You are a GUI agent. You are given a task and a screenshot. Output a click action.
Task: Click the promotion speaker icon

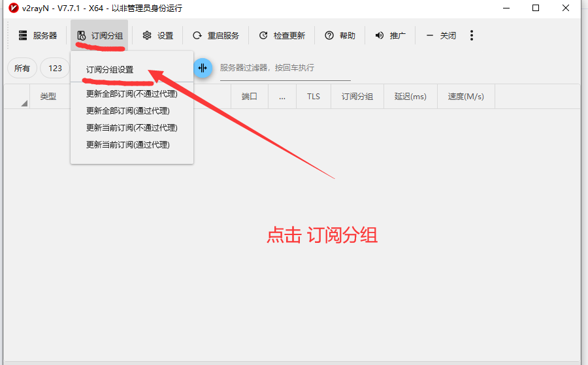(x=380, y=35)
